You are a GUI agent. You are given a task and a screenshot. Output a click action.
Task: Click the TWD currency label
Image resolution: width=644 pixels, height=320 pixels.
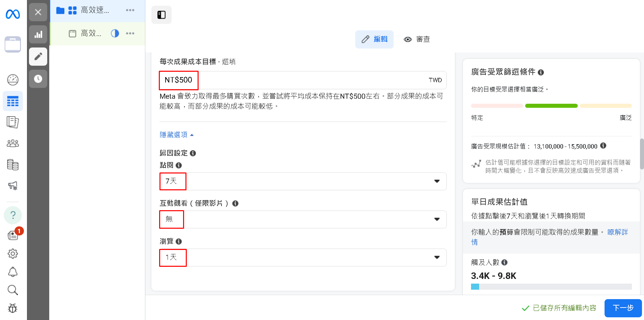point(435,80)
